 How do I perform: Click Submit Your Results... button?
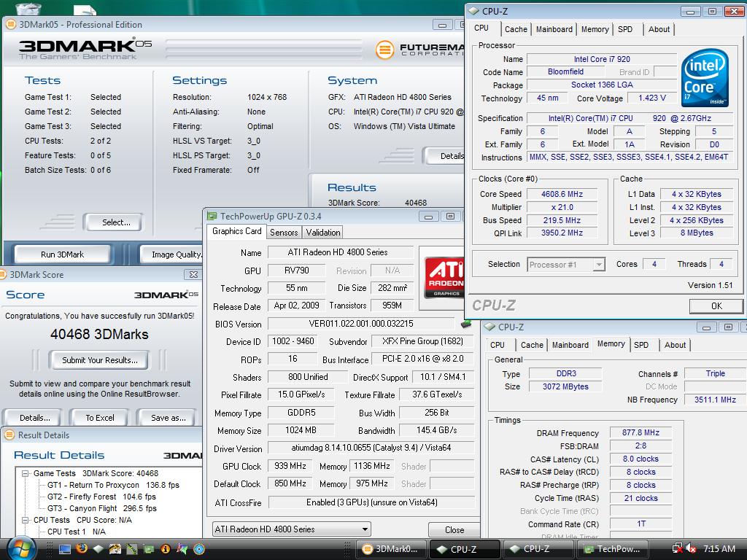point(98,360)
